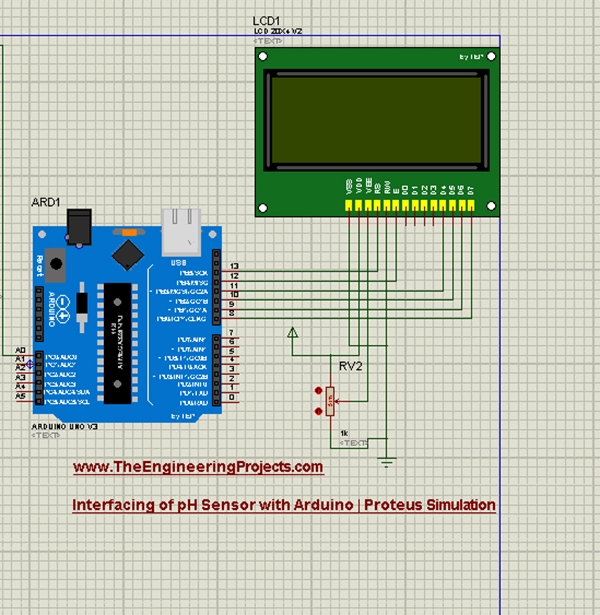Click the Arduino analog pin A2 label
This screenshot has width=600, height=615.
point(20,368)
